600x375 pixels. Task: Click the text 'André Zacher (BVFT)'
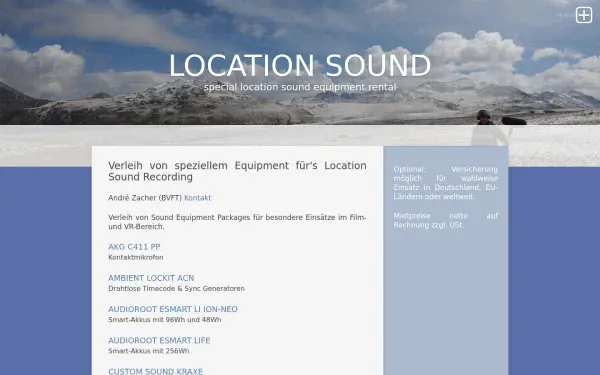pos(145,198)
